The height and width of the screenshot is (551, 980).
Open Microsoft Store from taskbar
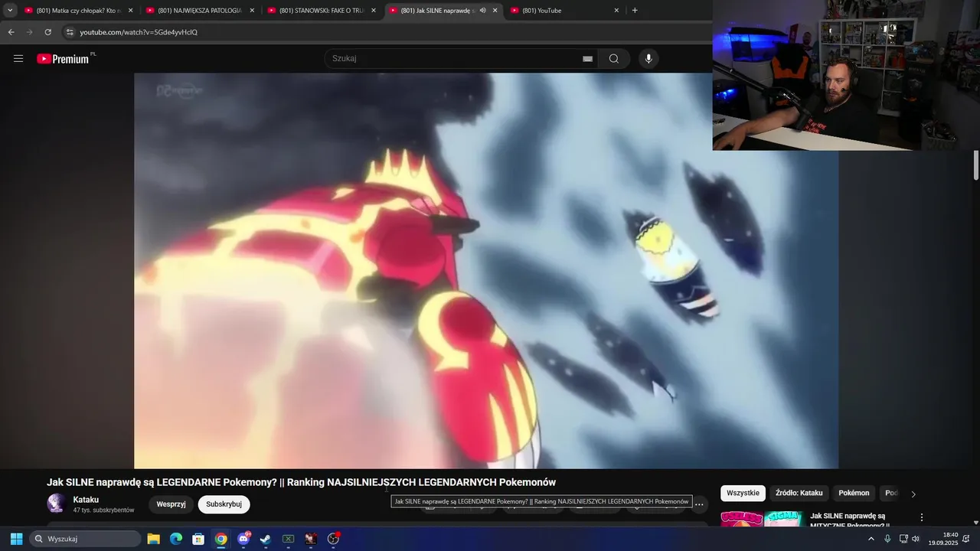click(x=198, y=539)
